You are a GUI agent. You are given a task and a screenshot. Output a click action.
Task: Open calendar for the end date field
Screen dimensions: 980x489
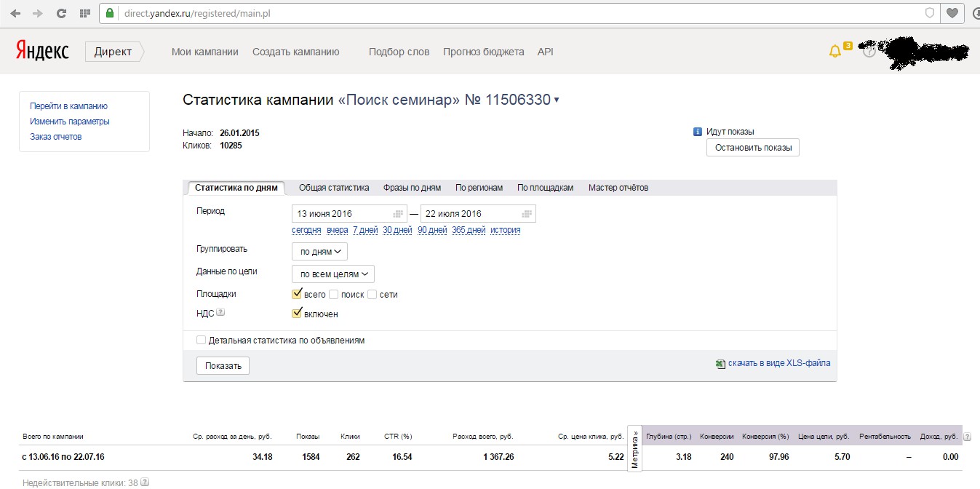tap(527, 214)
